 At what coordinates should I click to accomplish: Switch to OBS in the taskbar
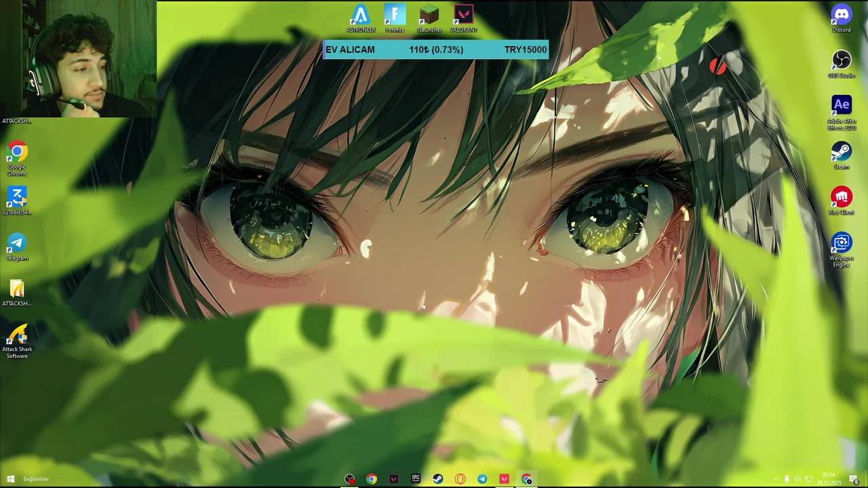point(349,479)
